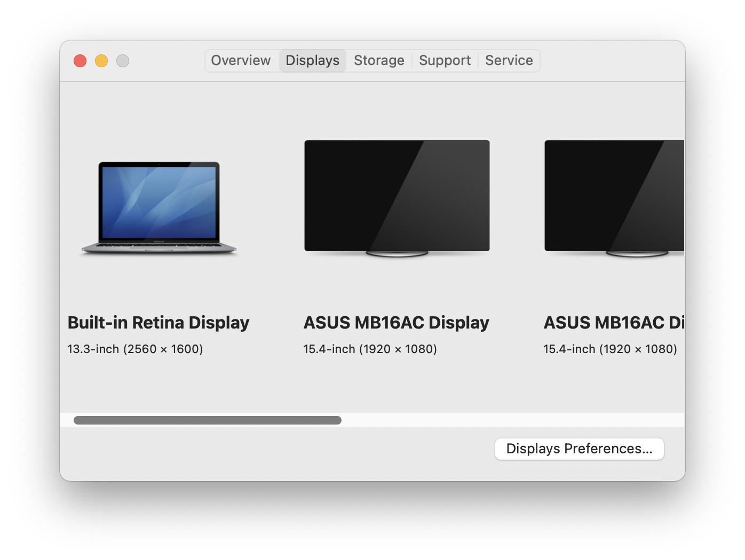Click the partially cut-off ASUS monitor icon
The height and width of the screenshot is (560, 745).
[x=614, y=198]
